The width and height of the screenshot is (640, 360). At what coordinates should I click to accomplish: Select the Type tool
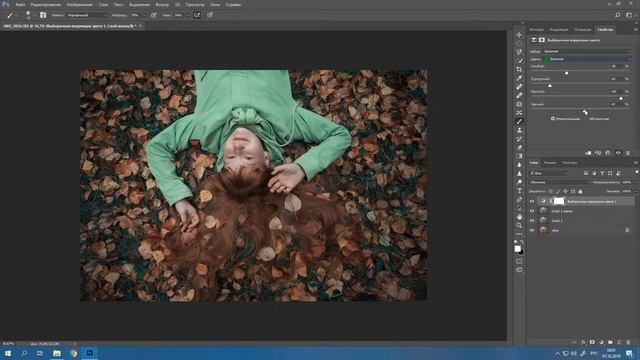click(x=519, y=191)
